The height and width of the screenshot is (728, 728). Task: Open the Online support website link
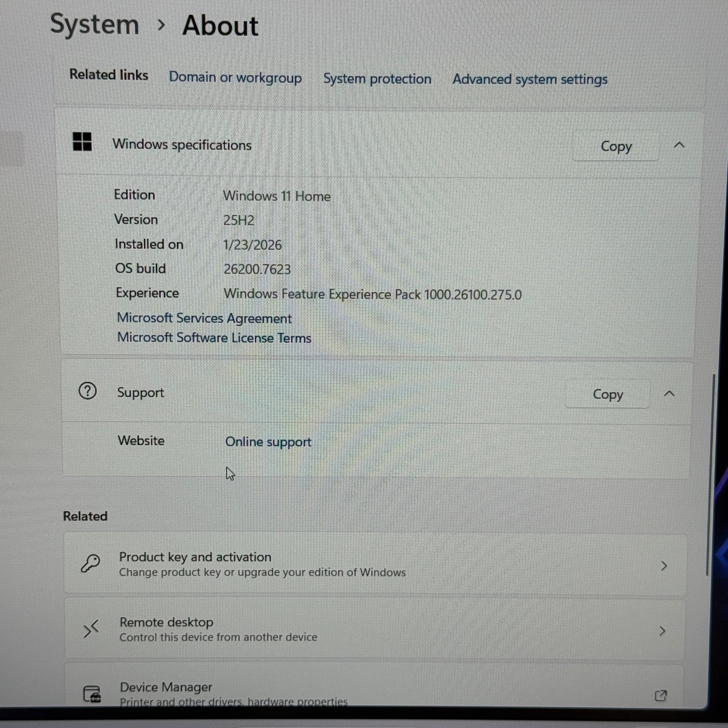tap(268, 441)
